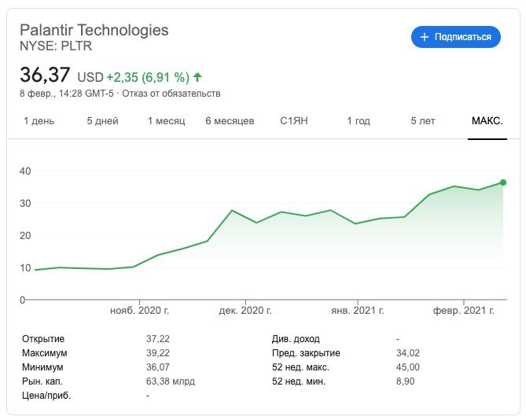Show the 5 лет chart
Viewport: 526px width, 420px height.
(422, 121)
